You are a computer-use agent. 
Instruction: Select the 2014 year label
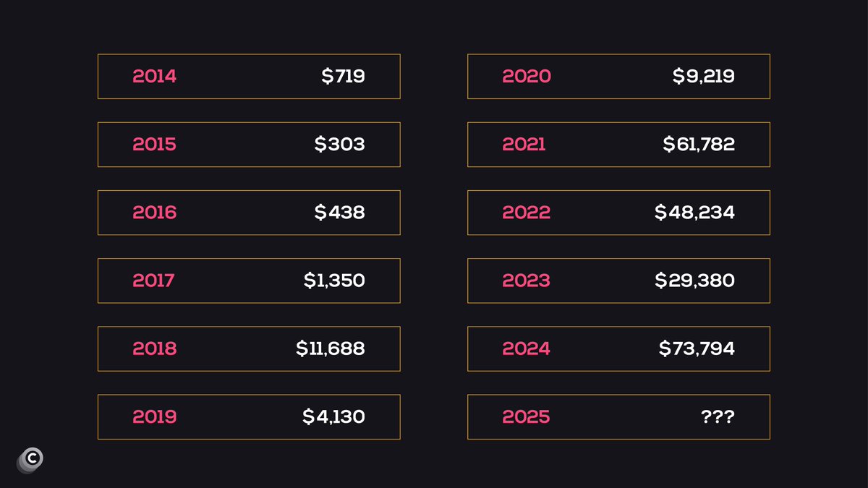coord(154,77)
